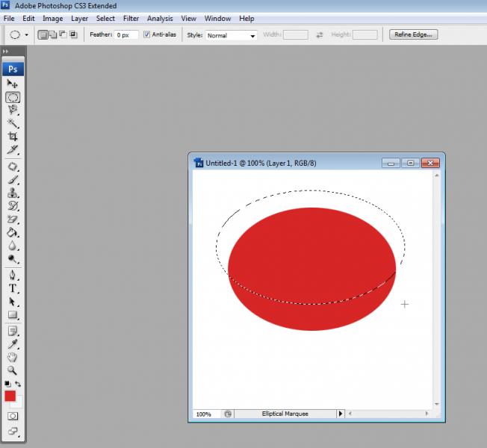Select the Healing Brush tool
Image resolution: width=487 pixels, height=448 pixels.
(13, 167)
